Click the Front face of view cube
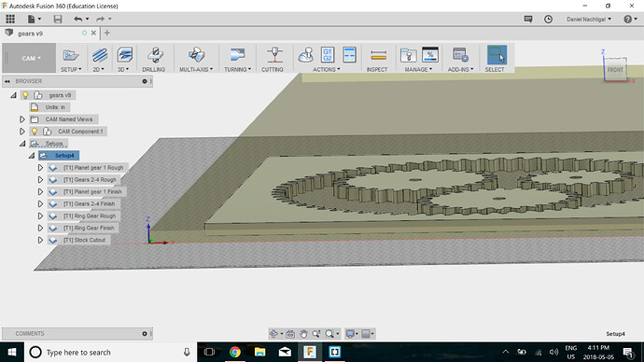The image size is (644, 362). (x=615, y=69)
